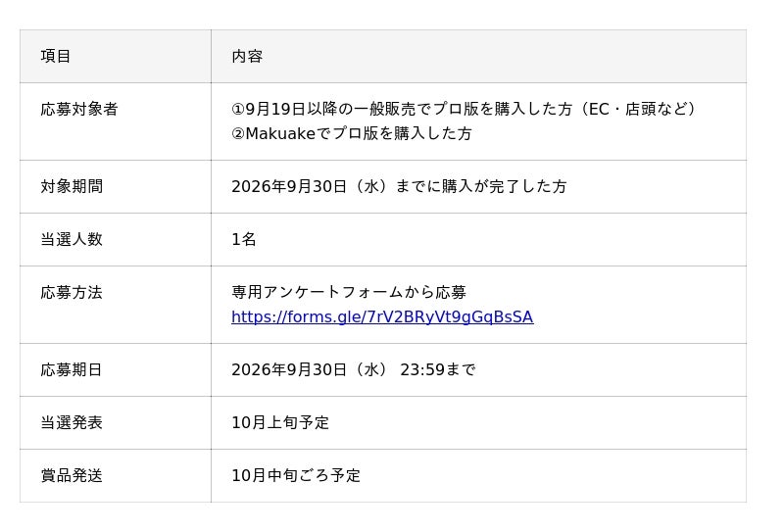Select the 当選人数 row label

pos(72,239)
